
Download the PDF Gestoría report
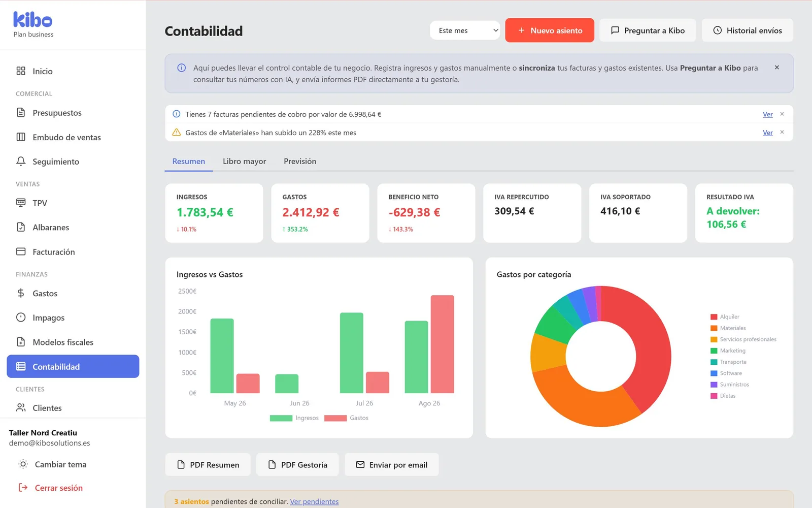(297, 465)
